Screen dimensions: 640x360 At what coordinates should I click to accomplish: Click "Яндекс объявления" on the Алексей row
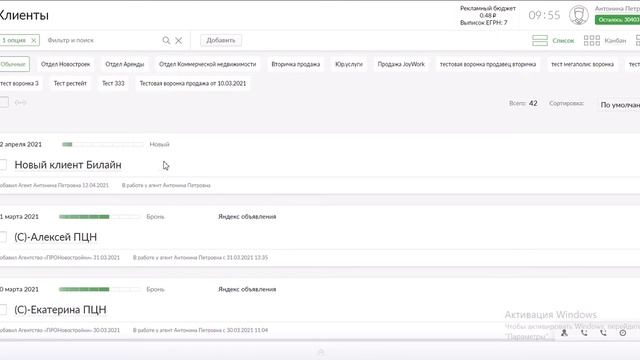[x=247, y=217]
